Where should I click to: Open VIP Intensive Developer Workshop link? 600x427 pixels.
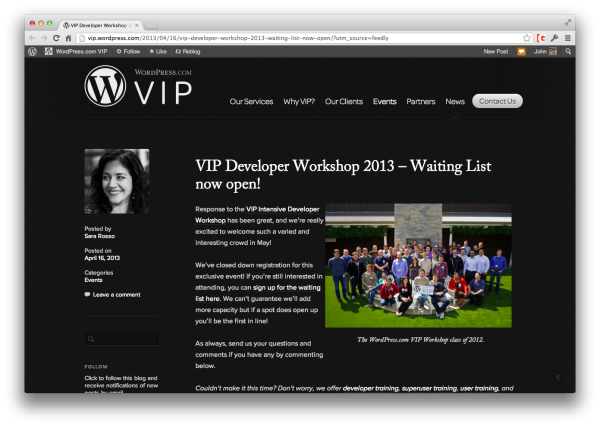point(258,215)
